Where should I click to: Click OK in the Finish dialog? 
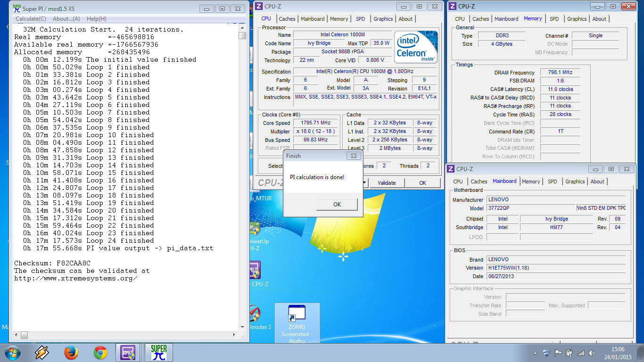click(337, 205)
